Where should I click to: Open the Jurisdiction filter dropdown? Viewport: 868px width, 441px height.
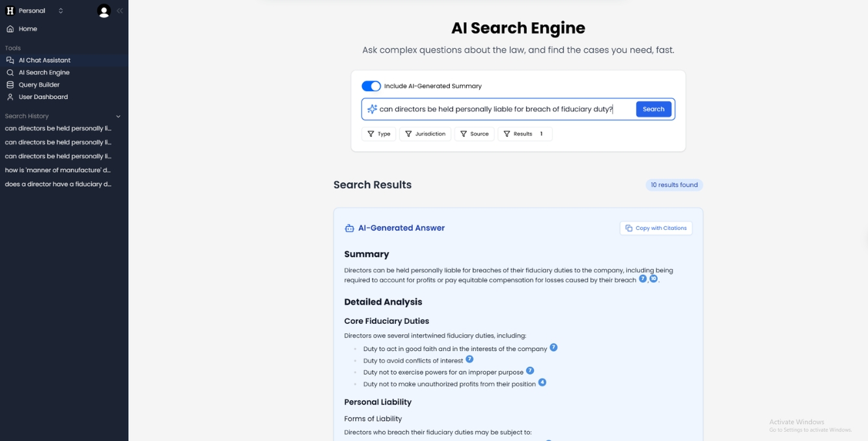coord(425,134)
